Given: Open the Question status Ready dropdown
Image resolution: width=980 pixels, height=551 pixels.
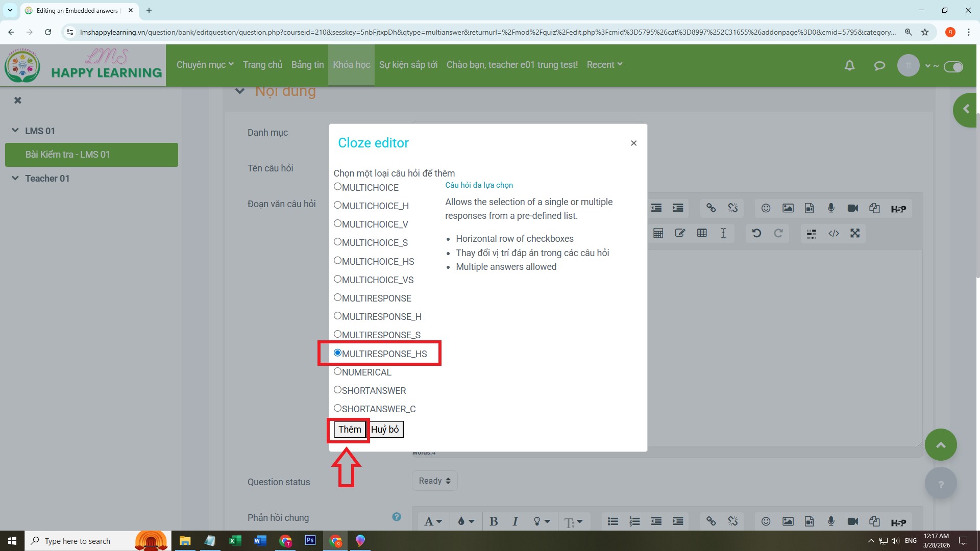Looking at the screenshot, I should click(434, 481).
